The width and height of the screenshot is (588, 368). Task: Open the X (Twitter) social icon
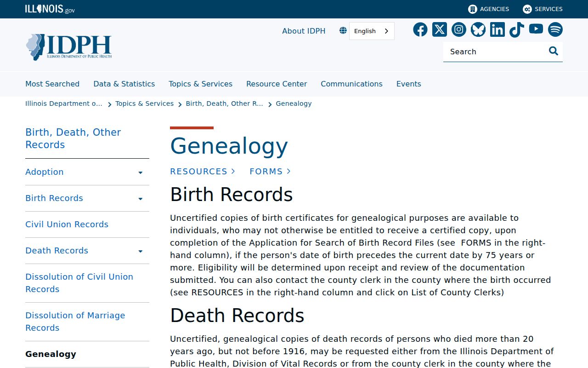coord(440,30)
